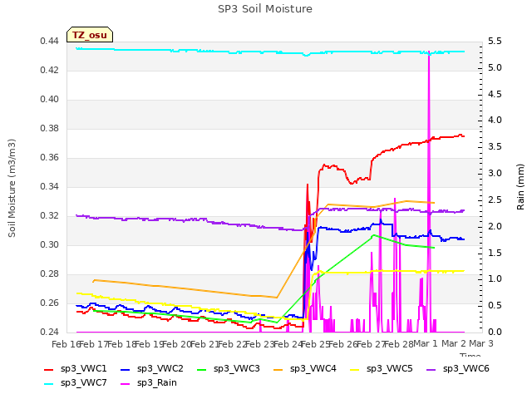
Task: Click the 2.0 rain axis tick label
Action: [495, 226]
